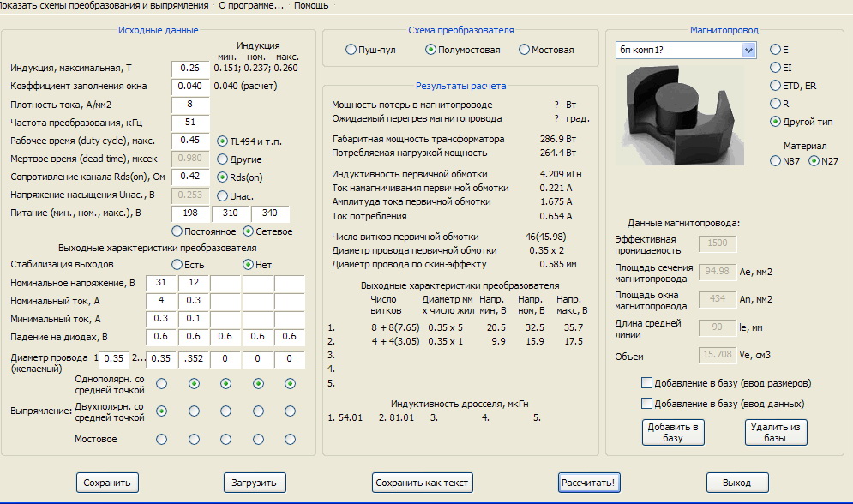The height and width of the screenshot is (504, 853).
Task: Click the Выход button
Action: tap(736, 483)
